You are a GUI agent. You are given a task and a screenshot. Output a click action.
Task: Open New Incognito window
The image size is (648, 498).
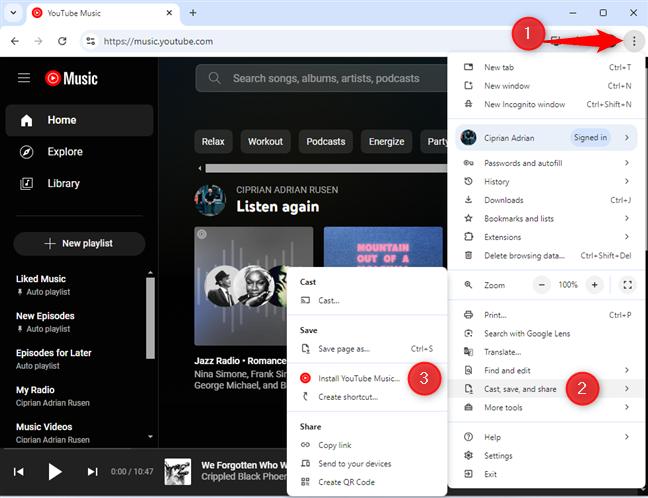[x=546, y=105]
